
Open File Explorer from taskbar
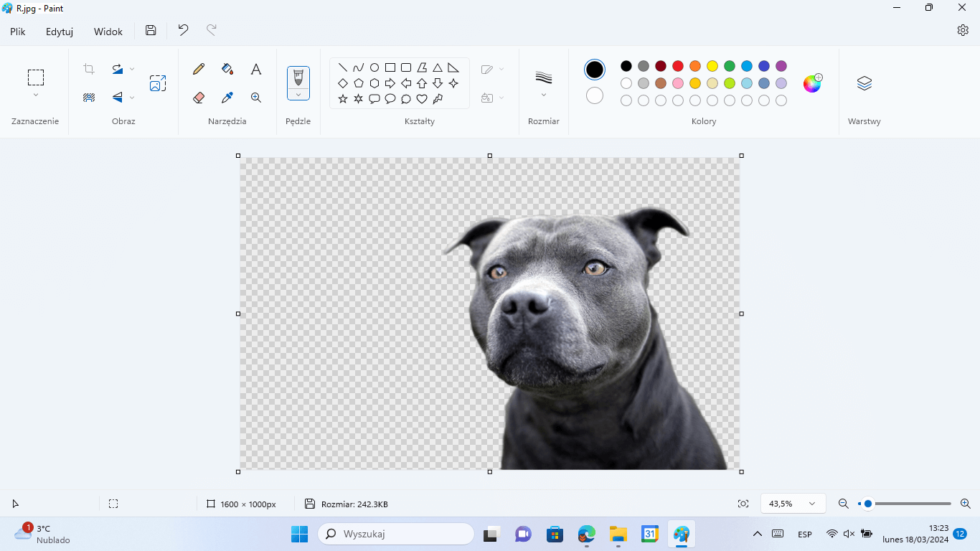point(618,534)
